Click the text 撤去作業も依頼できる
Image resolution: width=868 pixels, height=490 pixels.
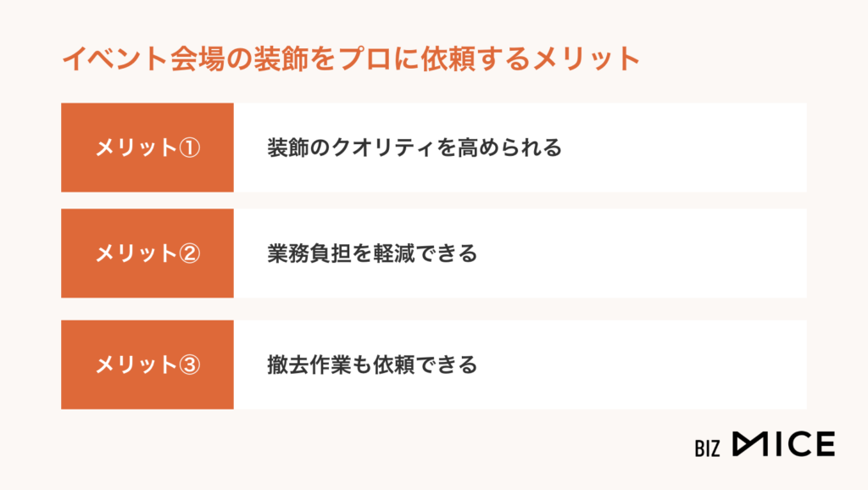pyautogui.click(x=372, y=365)
